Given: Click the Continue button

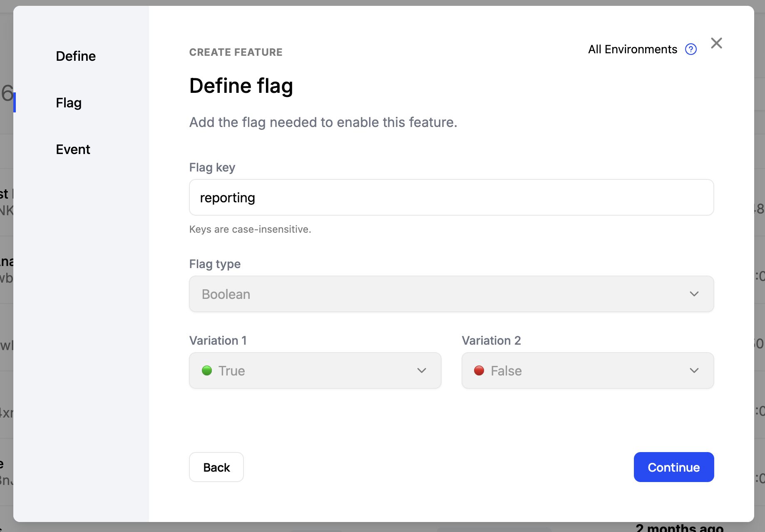Looking at the screenshot, I should 673,467.
